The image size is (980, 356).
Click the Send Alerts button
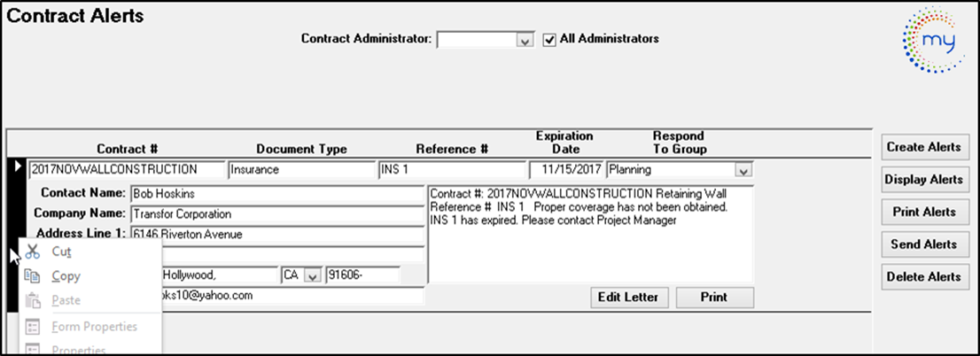[923, 244]
